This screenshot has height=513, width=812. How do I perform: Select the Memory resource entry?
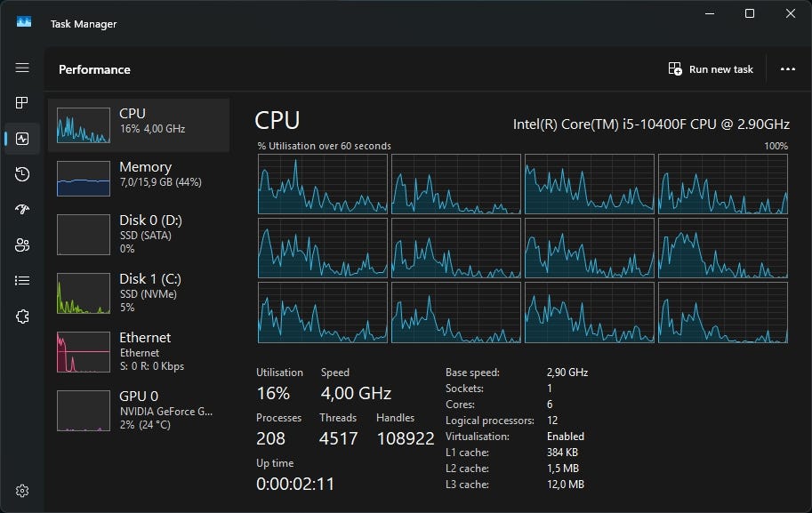(x=138, y=179)
